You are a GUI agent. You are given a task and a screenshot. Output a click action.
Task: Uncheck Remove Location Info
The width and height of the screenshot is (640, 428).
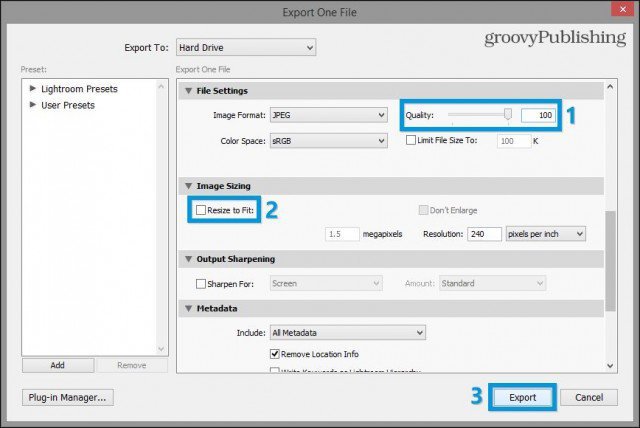[x=275, y=354]
